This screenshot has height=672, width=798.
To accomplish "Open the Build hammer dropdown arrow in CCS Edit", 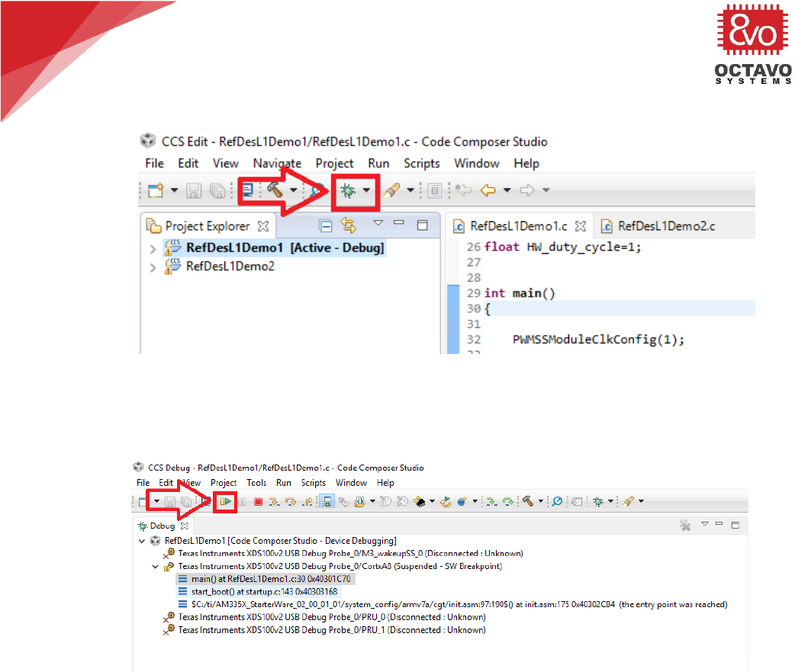I will tap(294, 190).
